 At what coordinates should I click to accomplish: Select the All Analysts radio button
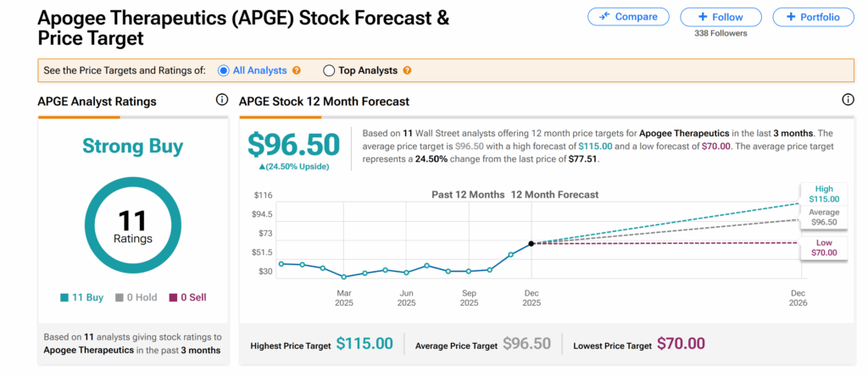tap(224, 71)
